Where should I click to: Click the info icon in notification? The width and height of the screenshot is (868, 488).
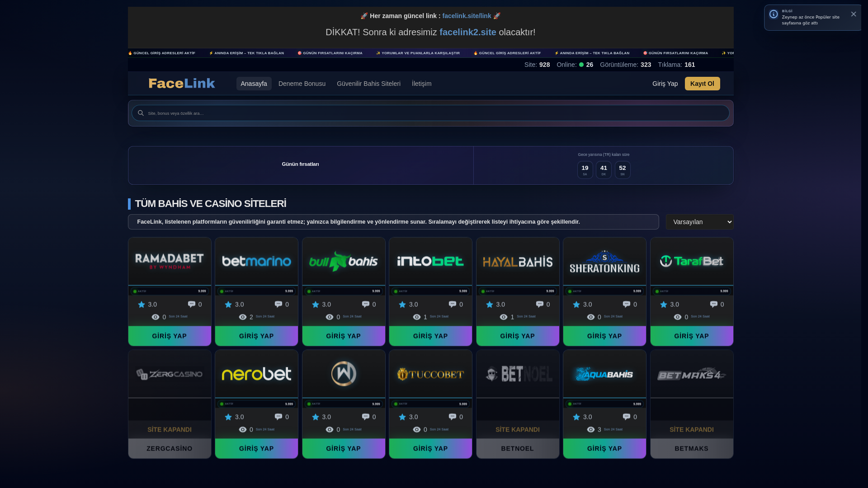point(774,14)
